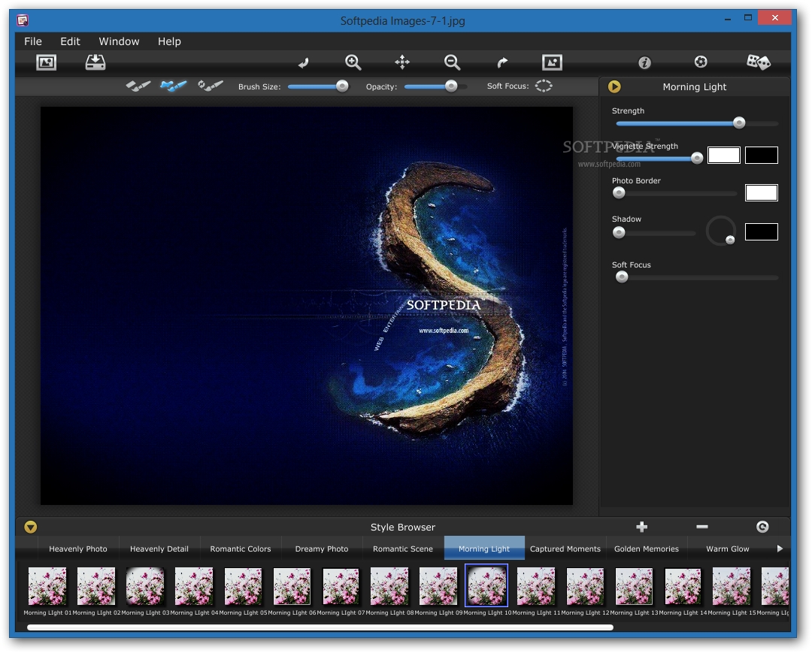
Task: Click the Shadow slider handle
Action: coord(619,232)
